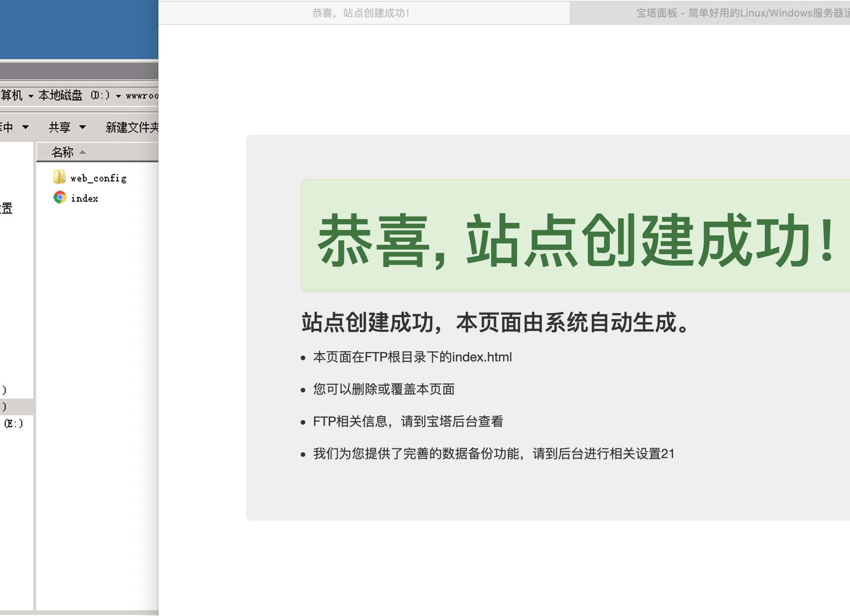This screenshot has width=850, height=616.
Task: Click the 恭喜，站点创建成功！ green heading
Action: click(x=576, y=240)
